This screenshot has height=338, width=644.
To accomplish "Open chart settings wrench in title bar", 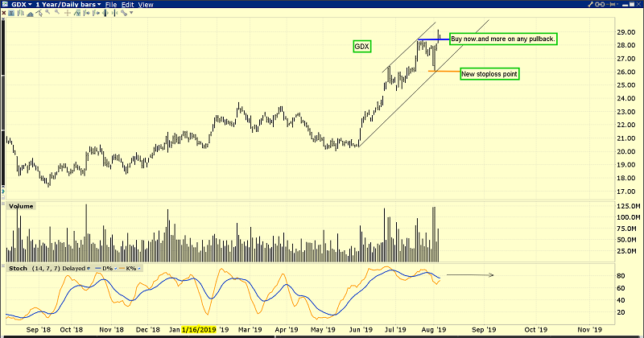I will pyautogui.click(x=590, y=4).
